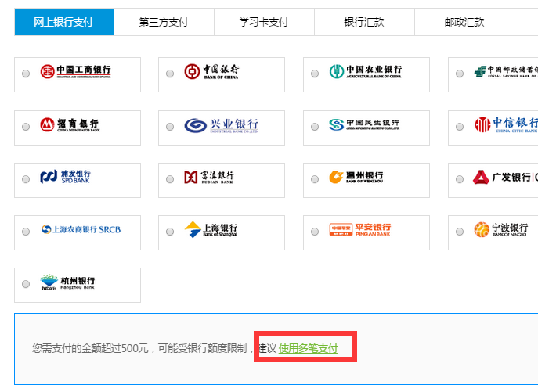Click the China Merchants Bank logo
Viewport: 538px width, 392px height.
70,124
